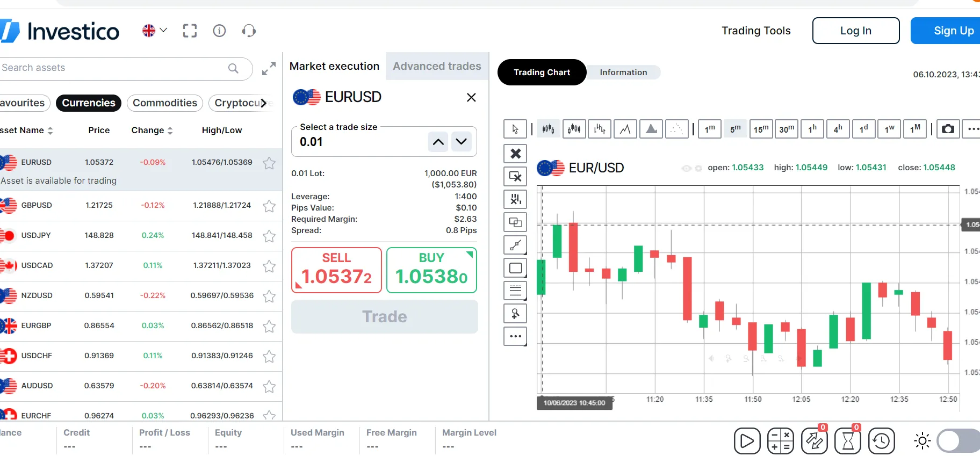Add USDJPY to favourites star

(269, 236)
